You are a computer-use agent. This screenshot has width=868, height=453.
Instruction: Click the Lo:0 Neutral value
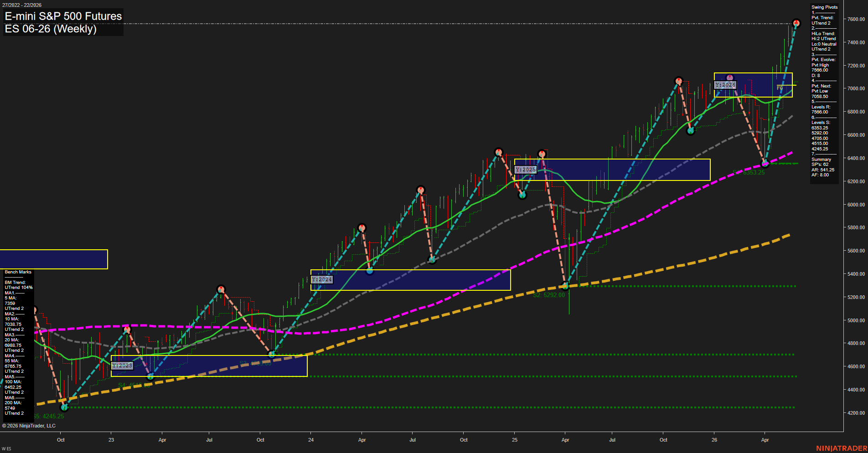(x=824, y=44)
